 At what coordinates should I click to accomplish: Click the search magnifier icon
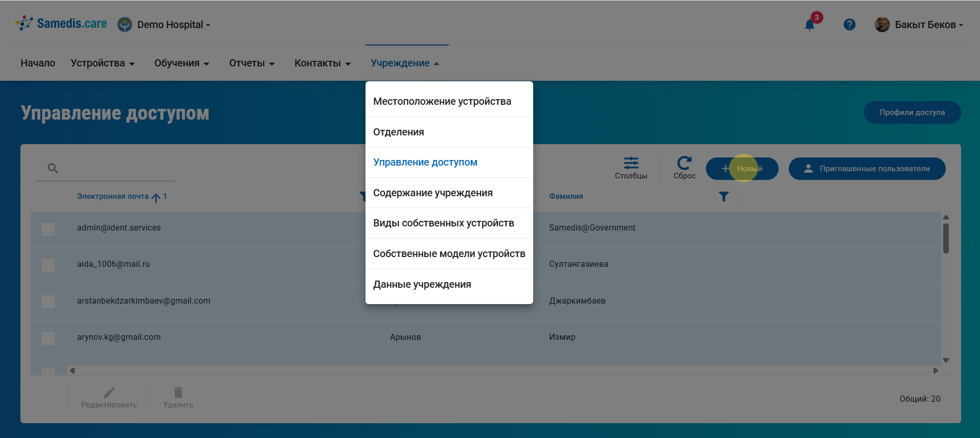[53, 168]
